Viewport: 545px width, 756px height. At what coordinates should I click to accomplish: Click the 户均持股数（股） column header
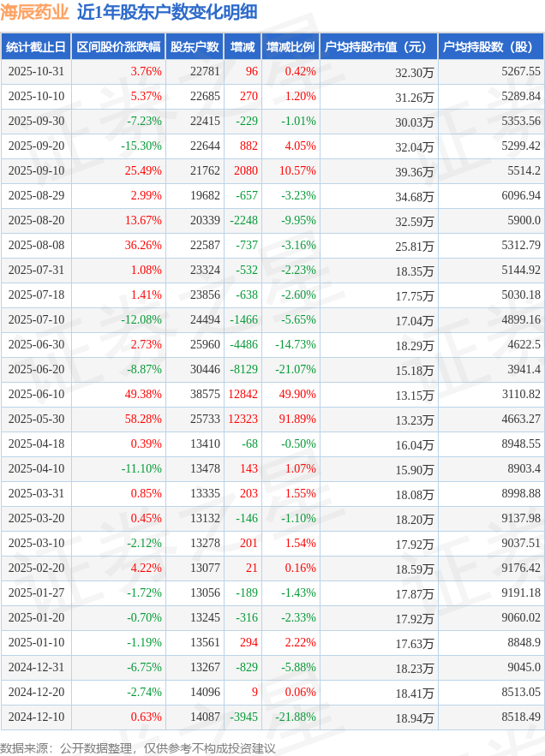(491, 47)
